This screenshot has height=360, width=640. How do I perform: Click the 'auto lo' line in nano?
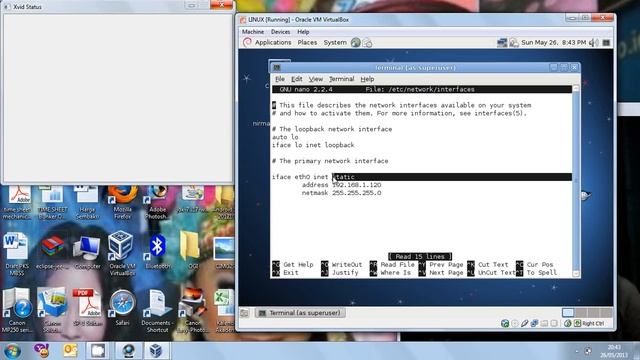285,137
